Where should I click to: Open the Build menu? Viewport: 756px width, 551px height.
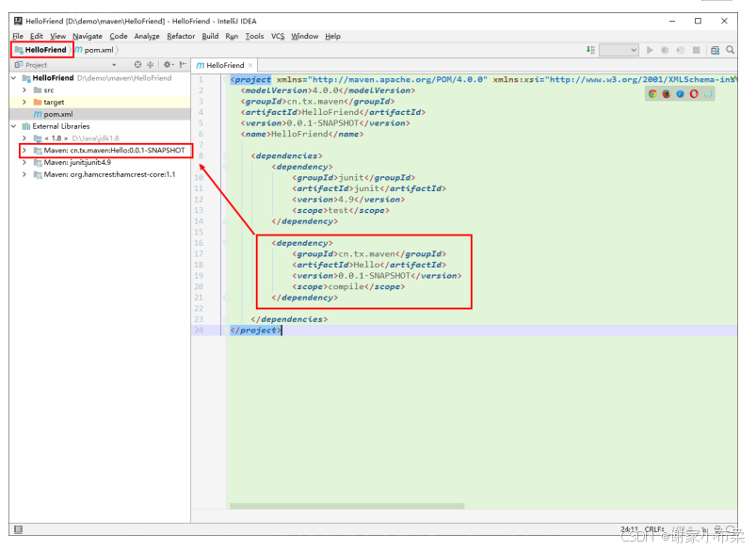pyautogui.click(x=210, y=36)
